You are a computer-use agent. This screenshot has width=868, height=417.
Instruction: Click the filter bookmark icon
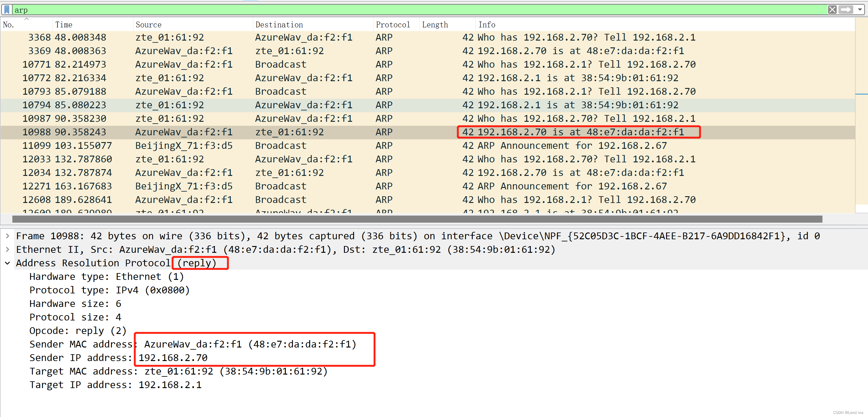tap(6, 10)
